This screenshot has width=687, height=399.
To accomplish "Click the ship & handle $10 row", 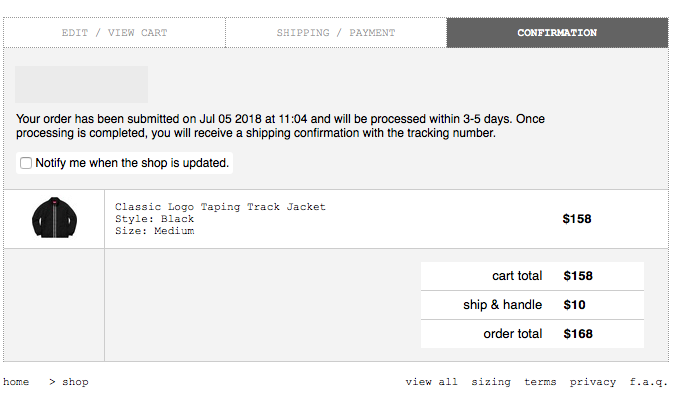I will click(532, 305).
